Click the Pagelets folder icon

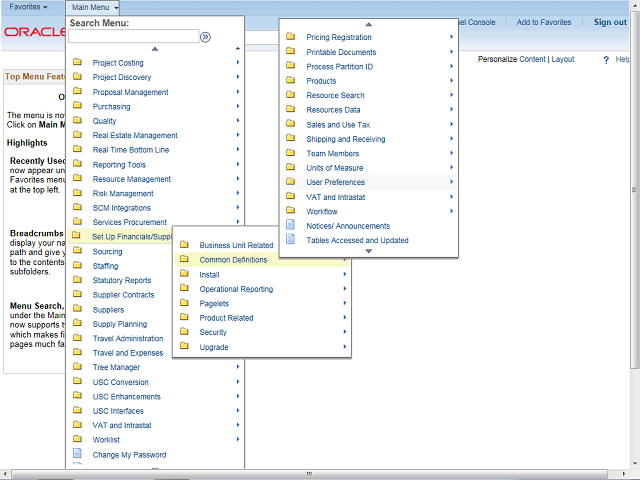point(184,302)
